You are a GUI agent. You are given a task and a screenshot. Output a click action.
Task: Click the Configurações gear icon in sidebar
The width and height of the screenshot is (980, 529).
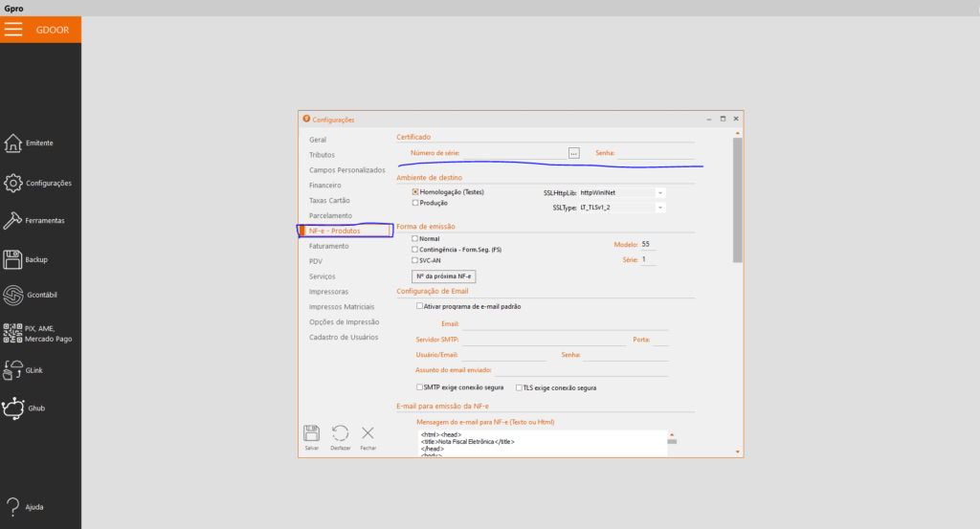(x=13, y=183)
